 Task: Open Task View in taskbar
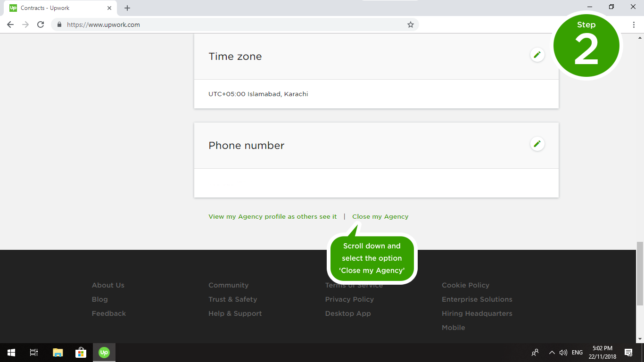point(34,353)
